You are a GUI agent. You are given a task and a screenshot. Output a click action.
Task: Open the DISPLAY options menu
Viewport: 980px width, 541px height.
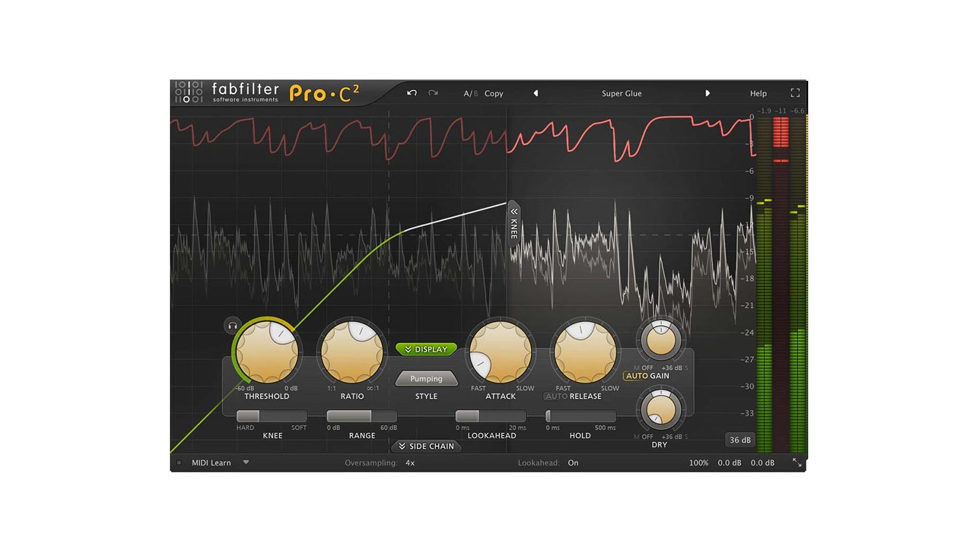[426, 349]
